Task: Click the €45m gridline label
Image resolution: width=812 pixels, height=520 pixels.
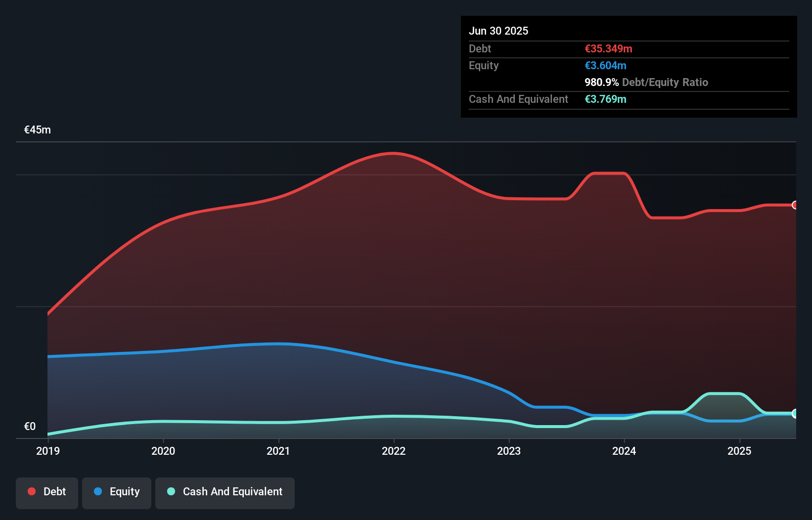Action: point(37,130)
